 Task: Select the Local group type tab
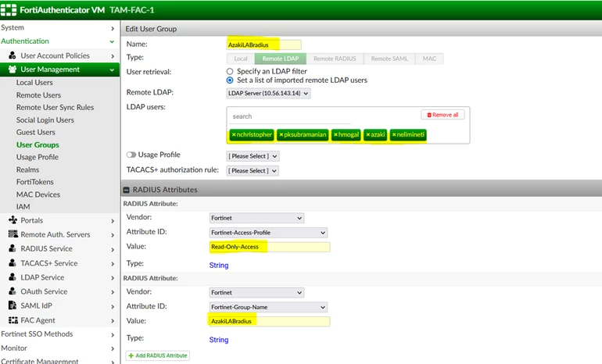(241, 59)
